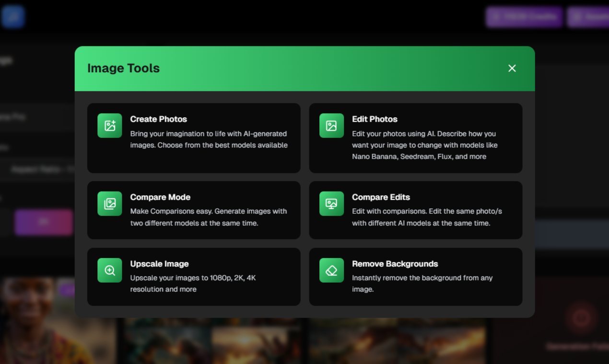Click the purple button at the far top right
Viewport: 609px width, 364px height.
pyautogui.click(x=592, y=17)
